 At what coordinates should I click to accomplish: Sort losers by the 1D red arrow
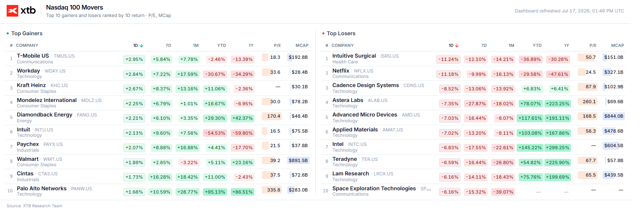click(457, 46)
